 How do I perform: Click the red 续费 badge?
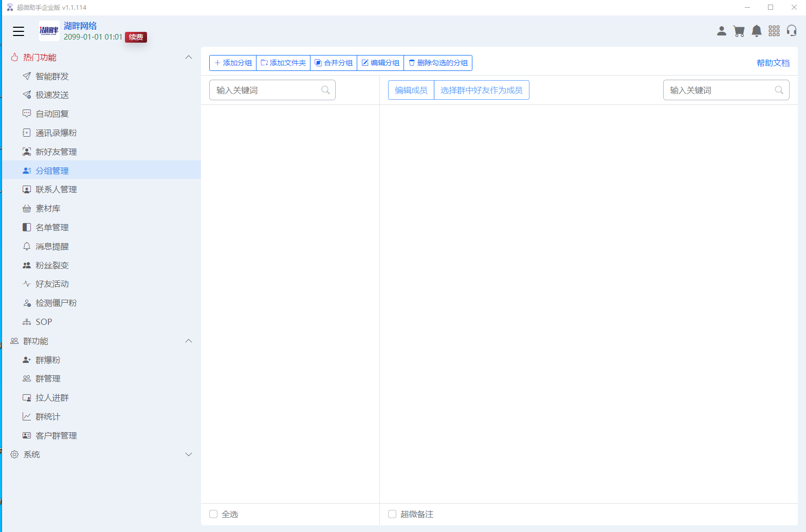136,37
